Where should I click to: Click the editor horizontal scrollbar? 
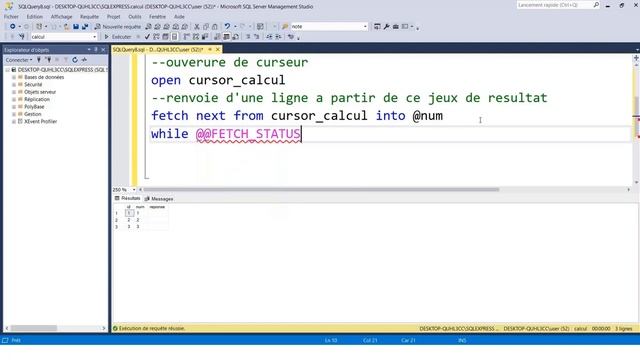(321, 189)
